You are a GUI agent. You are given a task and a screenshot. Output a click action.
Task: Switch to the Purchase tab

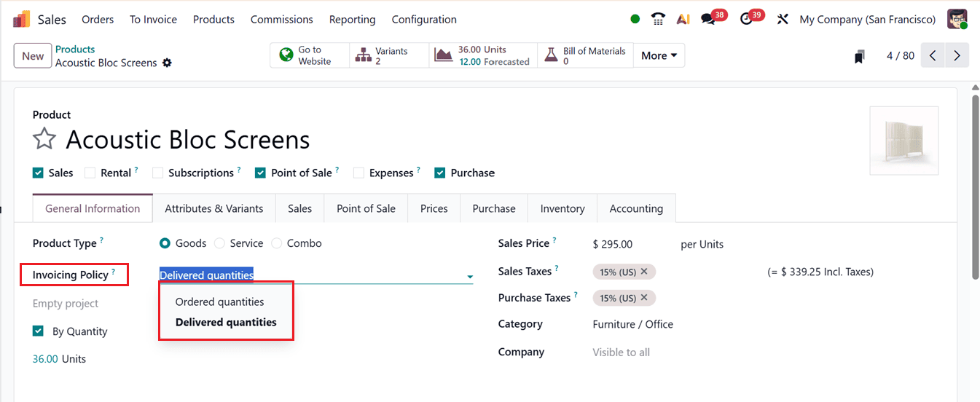493,208
